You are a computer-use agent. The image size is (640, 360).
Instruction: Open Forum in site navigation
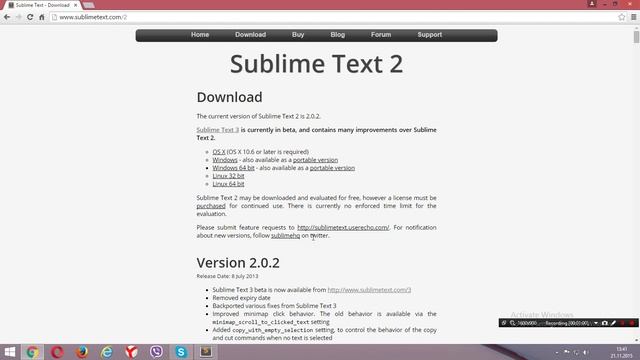pyautogui.click(x=381, y=35)
